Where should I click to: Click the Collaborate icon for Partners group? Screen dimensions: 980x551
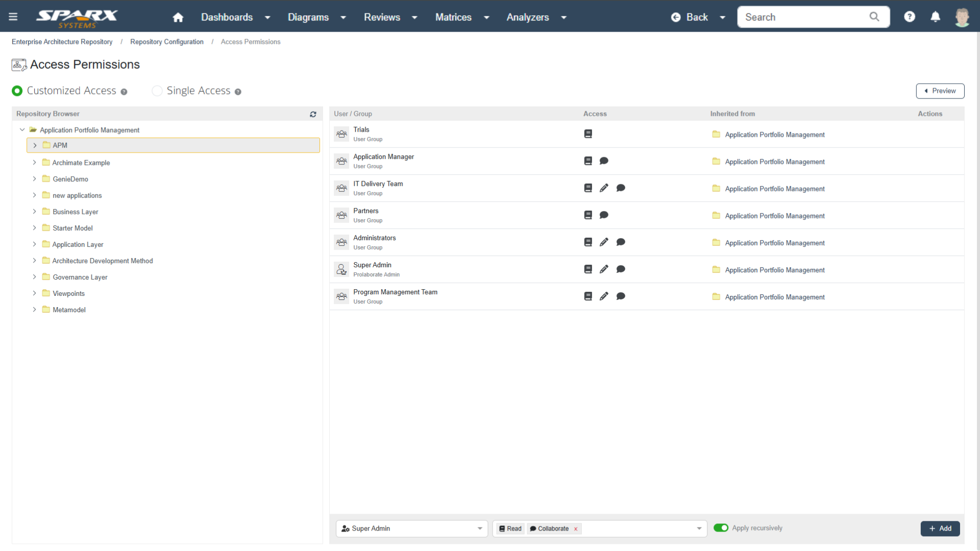[x=604, y=215]
